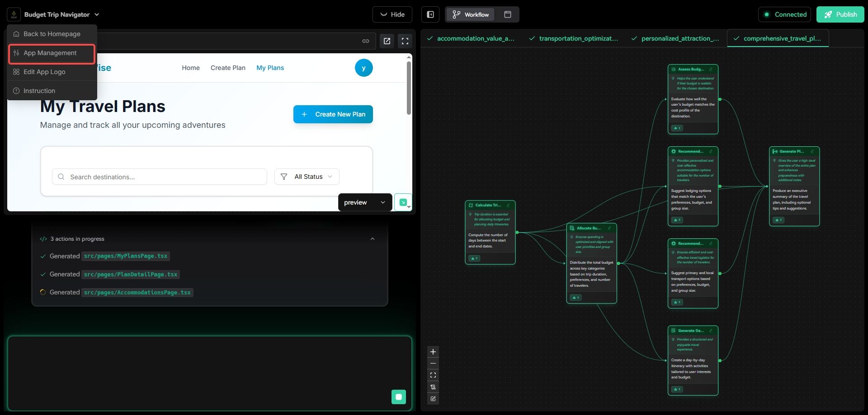
Task: Fit workflow view to screen
Action: click(x=433, y=375)
